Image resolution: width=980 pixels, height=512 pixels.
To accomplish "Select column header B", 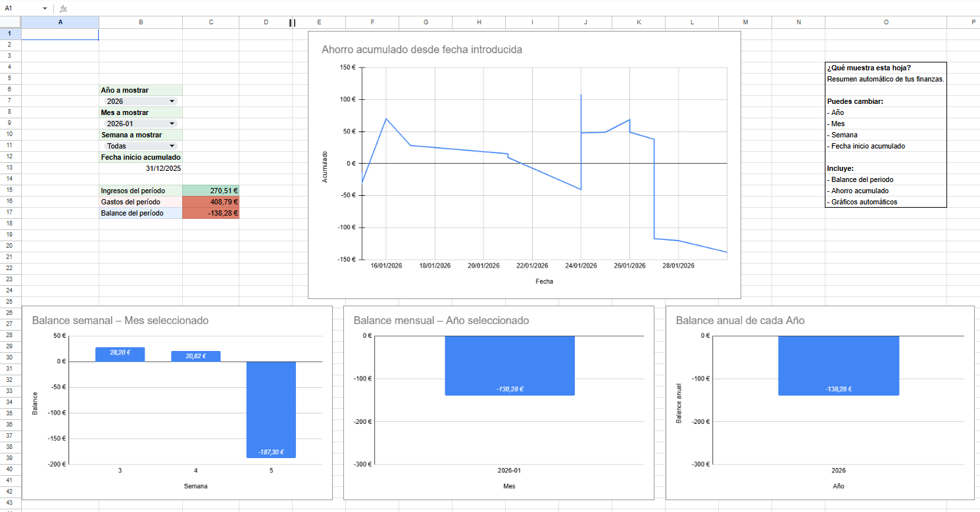I will click(141, 22).
